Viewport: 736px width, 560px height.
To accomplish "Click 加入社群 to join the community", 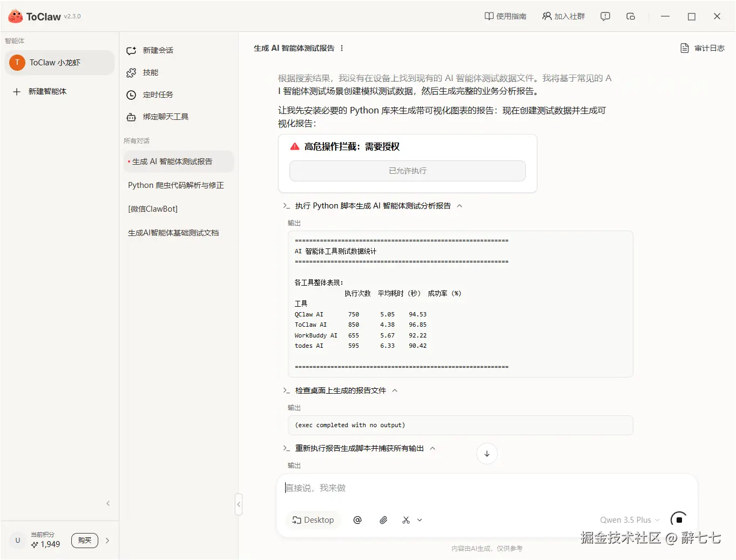I will pos(564,16).
